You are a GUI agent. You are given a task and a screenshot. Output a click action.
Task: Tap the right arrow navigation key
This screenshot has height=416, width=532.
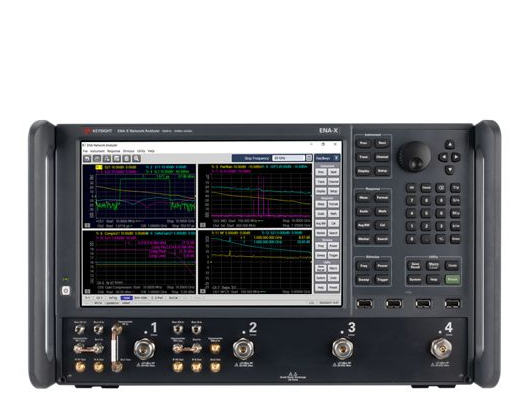456,157
